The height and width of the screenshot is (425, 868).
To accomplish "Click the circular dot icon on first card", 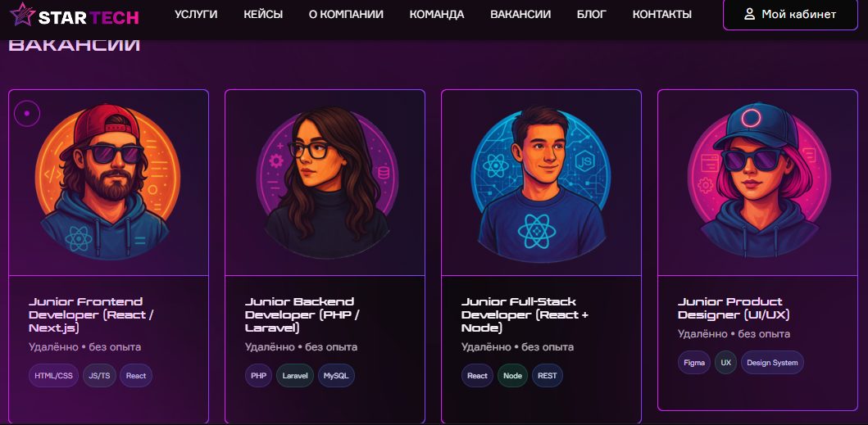I will [x=27, y=114].
